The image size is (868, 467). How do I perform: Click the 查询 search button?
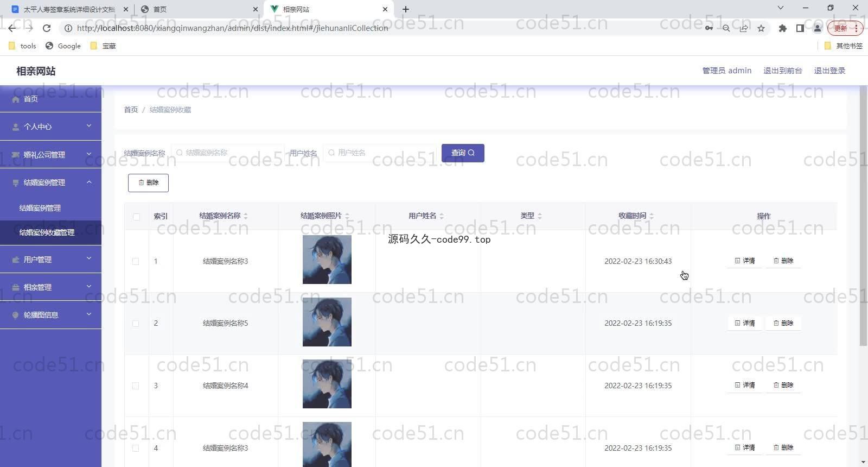tap(463, 153)
